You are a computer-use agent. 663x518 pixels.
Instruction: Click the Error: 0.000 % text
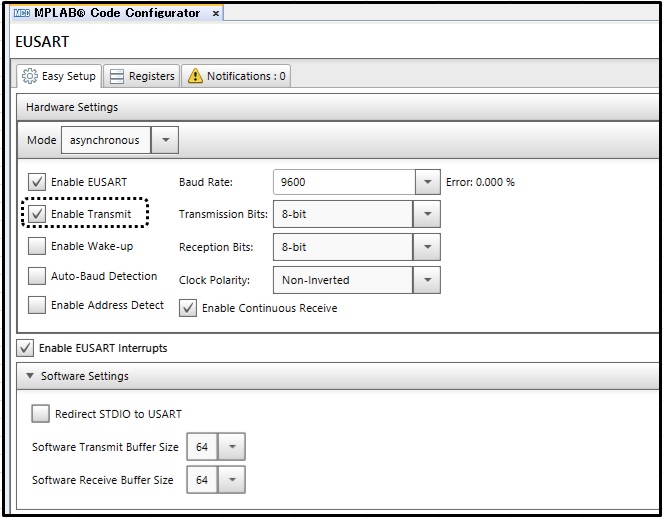480,182
